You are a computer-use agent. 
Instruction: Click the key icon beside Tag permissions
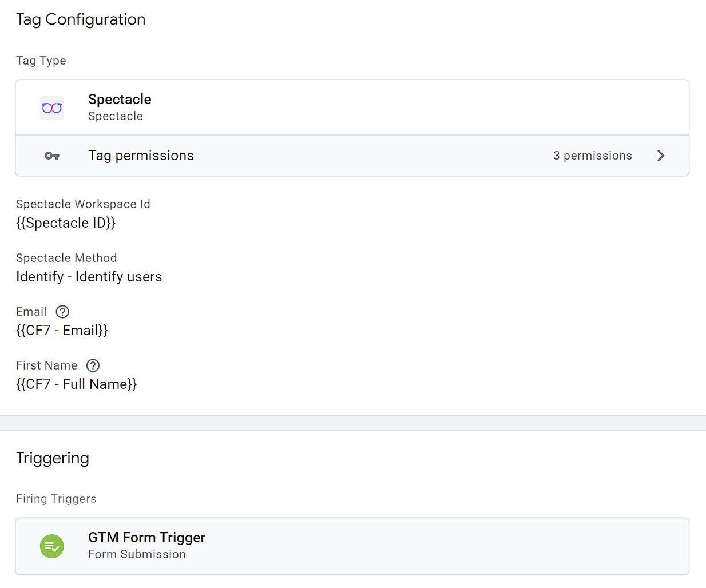click(52, 156)
